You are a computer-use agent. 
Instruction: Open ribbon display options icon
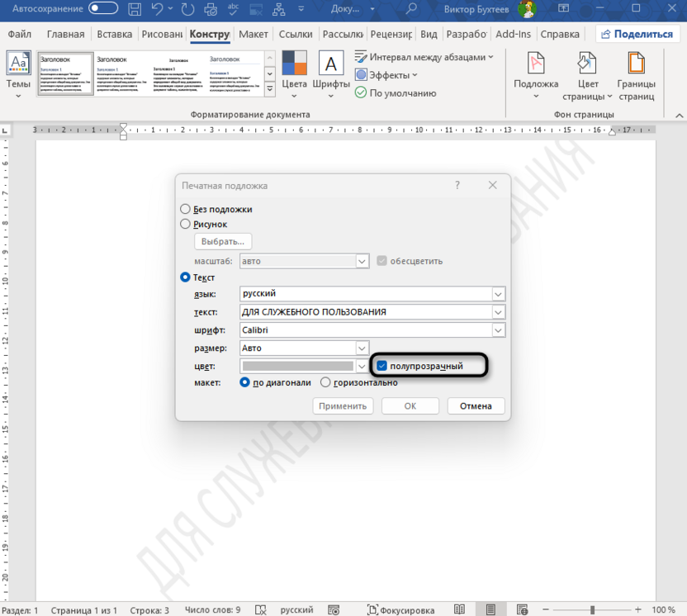(x=563, y=8)
